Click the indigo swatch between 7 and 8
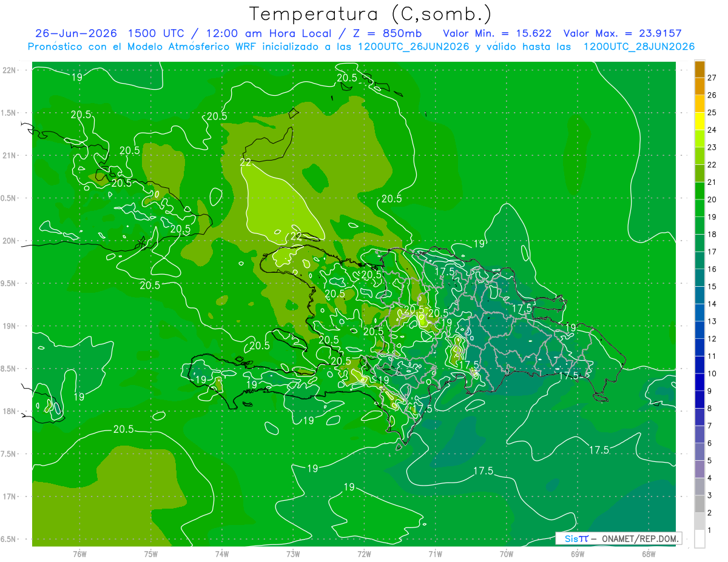This screenshot has height=562, width=728. coord(699,417)
